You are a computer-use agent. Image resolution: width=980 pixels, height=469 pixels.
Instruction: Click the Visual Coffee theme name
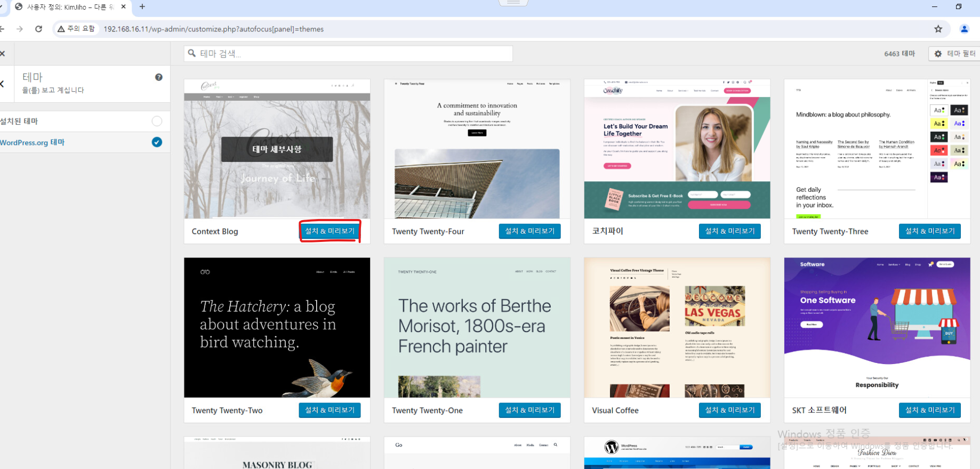pyautogui.click(x=615, y=410)
